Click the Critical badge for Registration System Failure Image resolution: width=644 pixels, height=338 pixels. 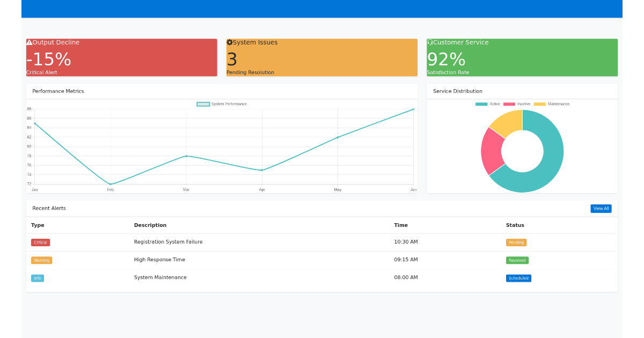tap(40, 242)
